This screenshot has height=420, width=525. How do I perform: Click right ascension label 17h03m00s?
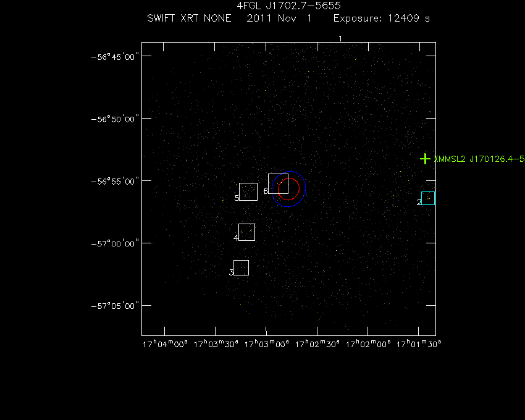tap(267, 344)
